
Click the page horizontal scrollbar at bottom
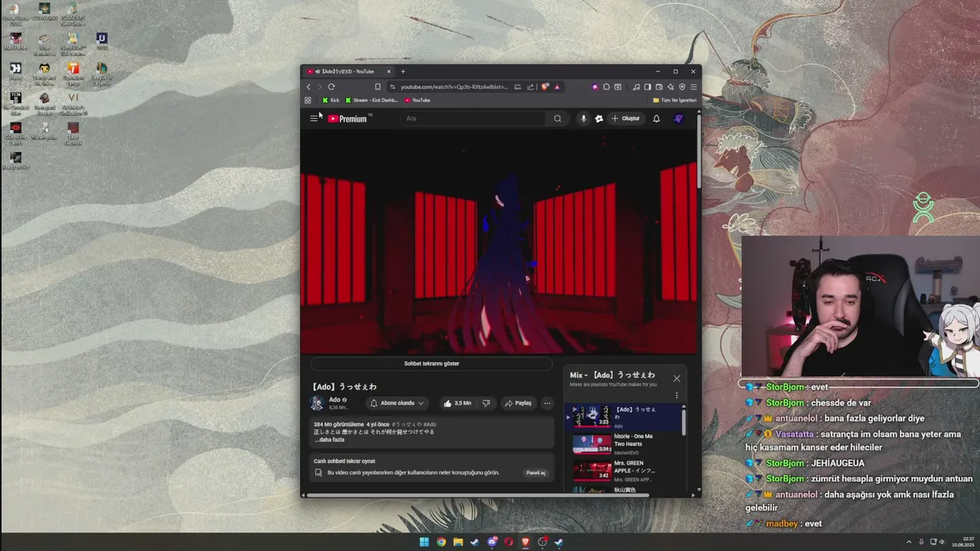click(479, 495)
